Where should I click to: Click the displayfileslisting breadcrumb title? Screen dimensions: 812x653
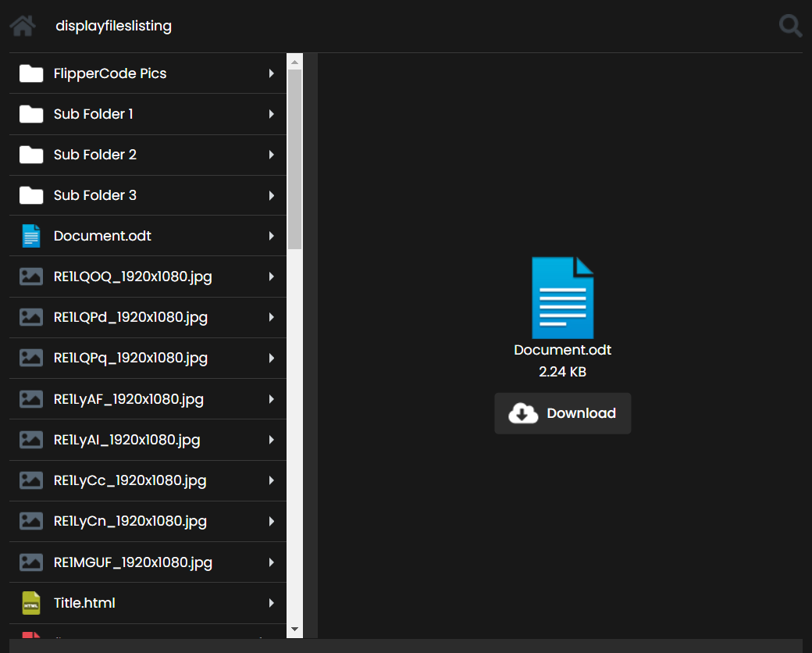113,26
